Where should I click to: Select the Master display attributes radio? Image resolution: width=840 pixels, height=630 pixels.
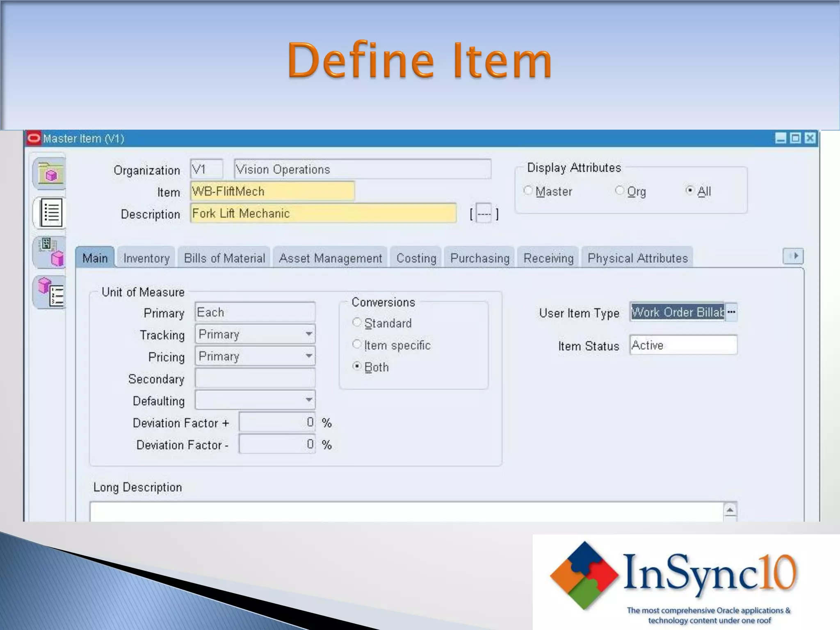pyautogui.click(x=528, y=191)
